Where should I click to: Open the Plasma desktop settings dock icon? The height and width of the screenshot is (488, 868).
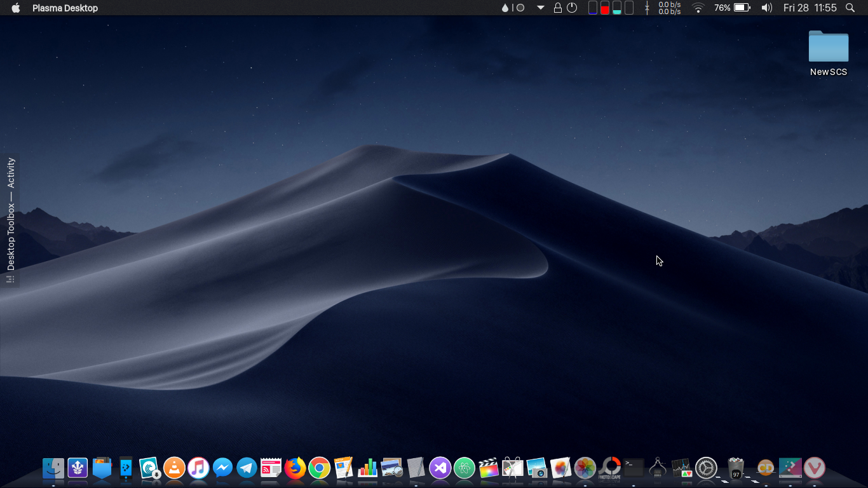[x=790, y=468]
